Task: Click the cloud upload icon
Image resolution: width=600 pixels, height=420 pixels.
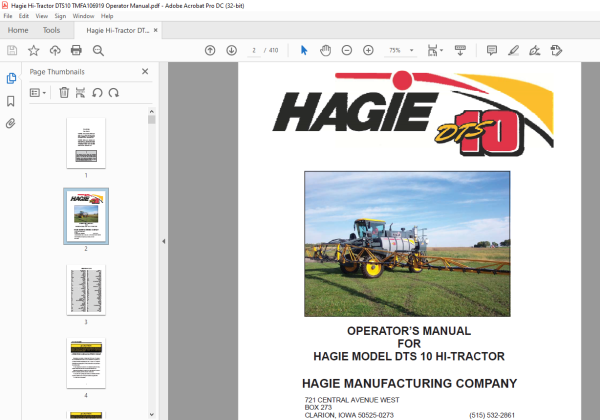Action: point(55,50)
